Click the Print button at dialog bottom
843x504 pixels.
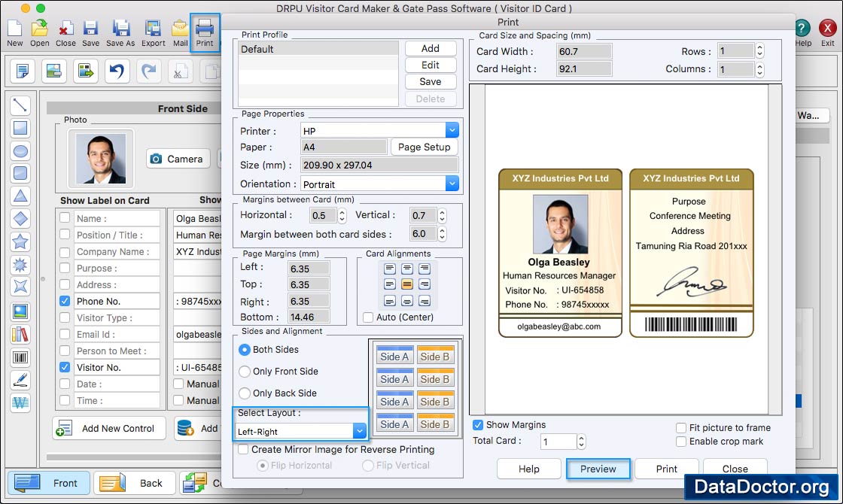[667, 469]
